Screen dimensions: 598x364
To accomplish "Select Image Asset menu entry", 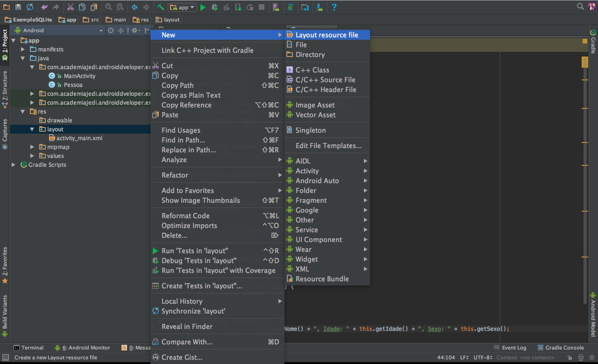I will [x=315, y=105].
